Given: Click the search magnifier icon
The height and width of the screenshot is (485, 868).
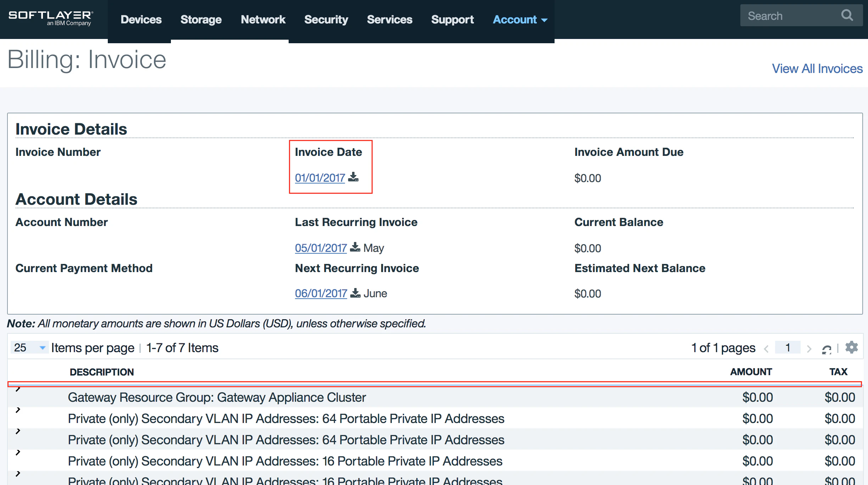Looking at the screenshot, I should (847, 15).
